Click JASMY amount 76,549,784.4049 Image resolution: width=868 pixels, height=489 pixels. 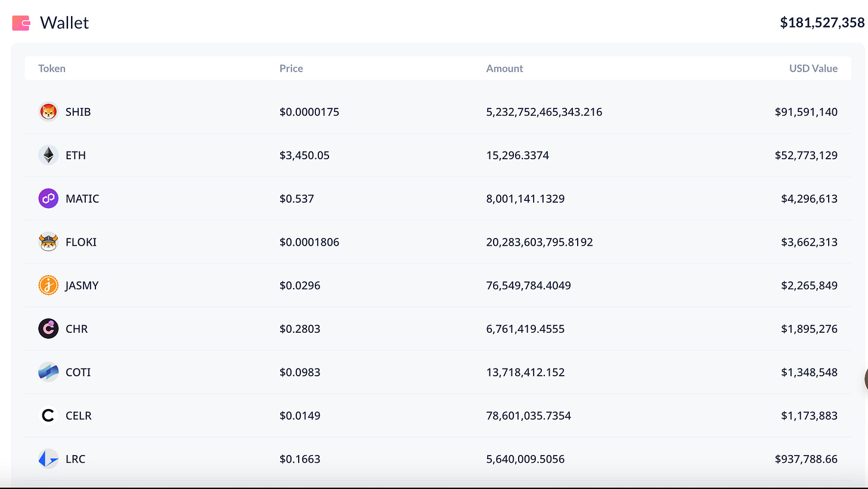coord(529,285)
